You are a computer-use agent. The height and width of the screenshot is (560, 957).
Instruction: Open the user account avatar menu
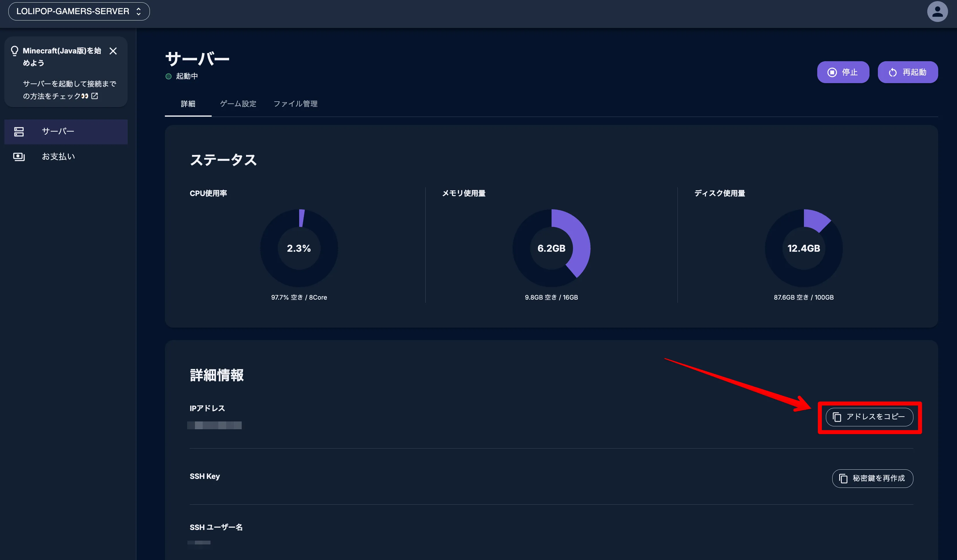937,11
